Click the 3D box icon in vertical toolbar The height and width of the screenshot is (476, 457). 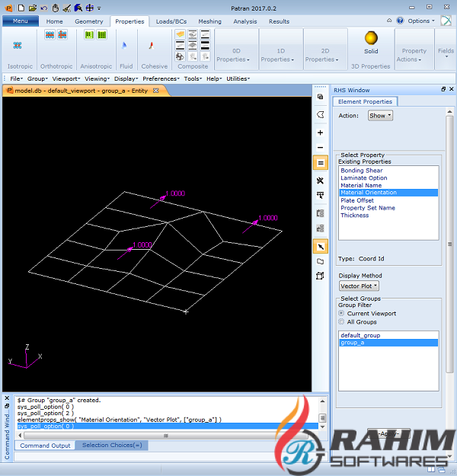click(x=320, y=276)
